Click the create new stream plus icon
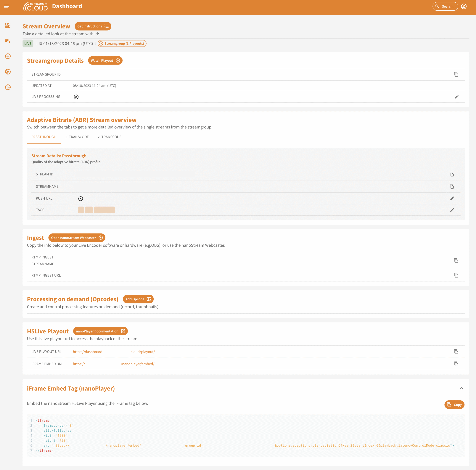This screenshot has height=470, width=476. tap(8, 56)
